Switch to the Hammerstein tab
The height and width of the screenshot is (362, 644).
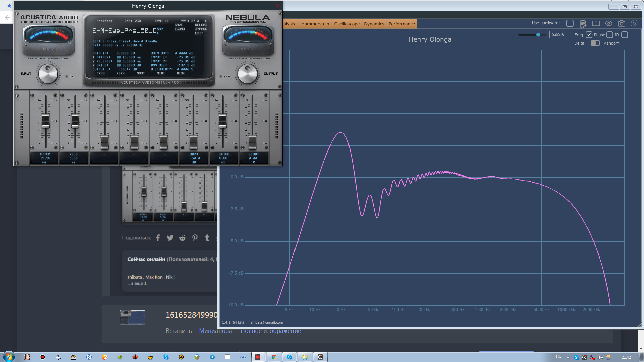[315, 24]
